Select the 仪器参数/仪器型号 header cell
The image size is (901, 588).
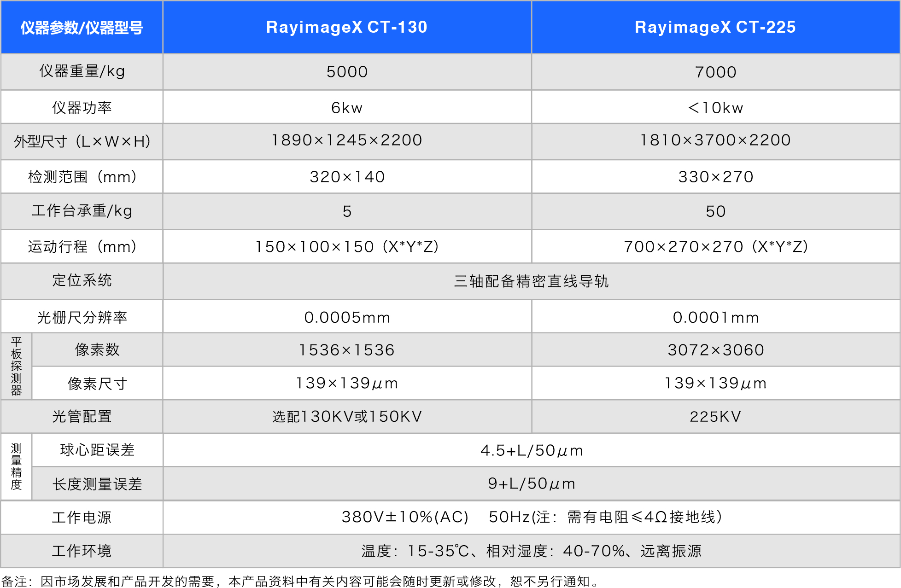tap(82, 27)
